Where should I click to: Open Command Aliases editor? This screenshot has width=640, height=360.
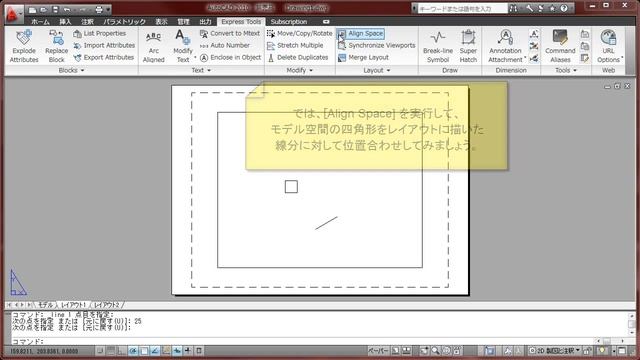point(560,46)
